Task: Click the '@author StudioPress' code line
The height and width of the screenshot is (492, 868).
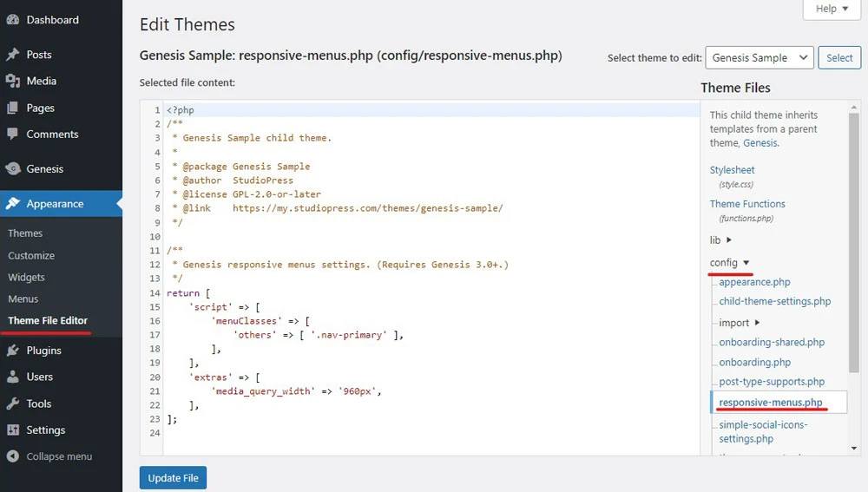Action: tap(233, 180)
